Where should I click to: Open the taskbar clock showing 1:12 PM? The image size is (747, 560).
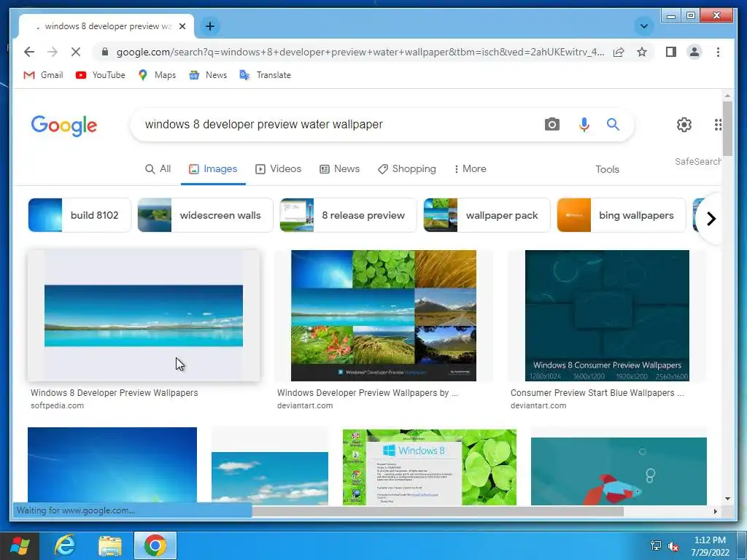710,546
